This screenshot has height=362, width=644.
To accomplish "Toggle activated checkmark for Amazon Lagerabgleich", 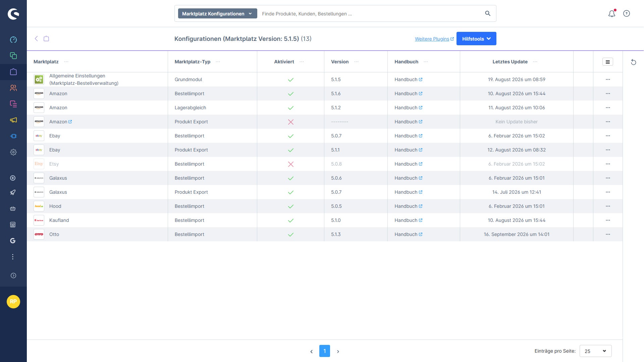I will [291, 108].
